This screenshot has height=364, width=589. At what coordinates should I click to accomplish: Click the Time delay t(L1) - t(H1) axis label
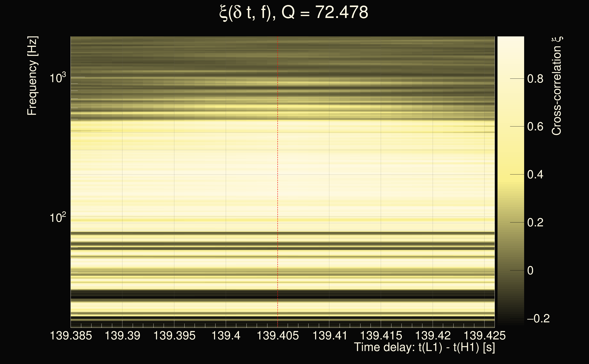(424, 347)
